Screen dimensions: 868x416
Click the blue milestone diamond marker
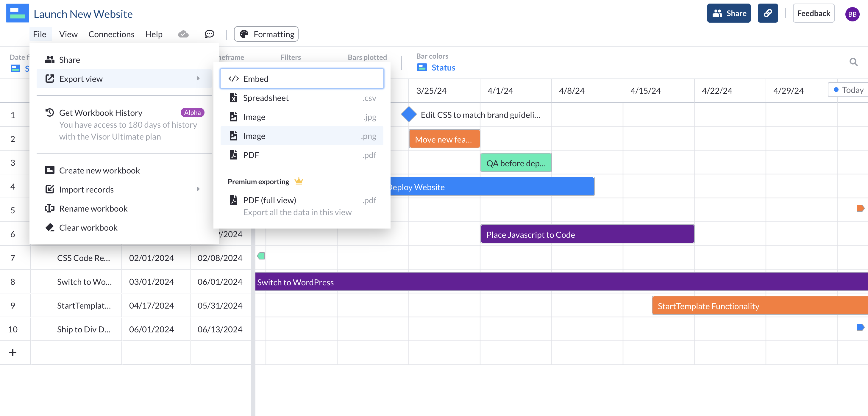[409, 115]
